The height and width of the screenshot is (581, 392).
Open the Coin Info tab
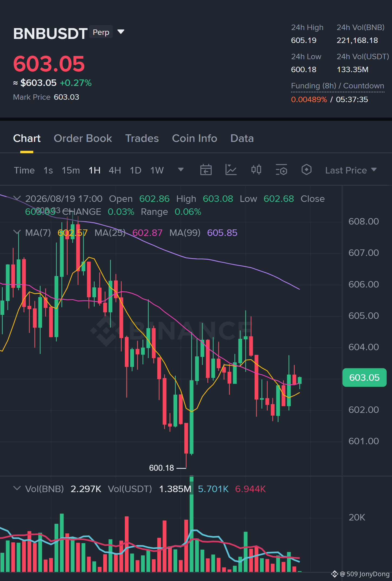[195, 138]
